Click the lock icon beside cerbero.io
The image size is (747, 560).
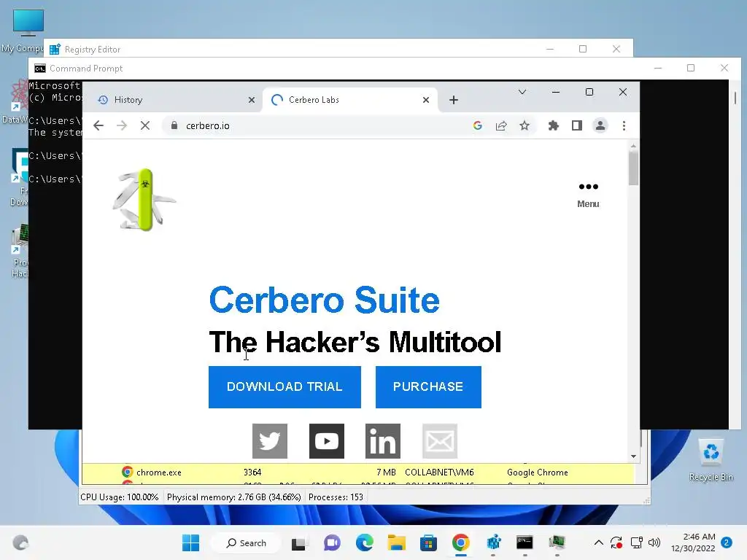(x=174, y=125)
